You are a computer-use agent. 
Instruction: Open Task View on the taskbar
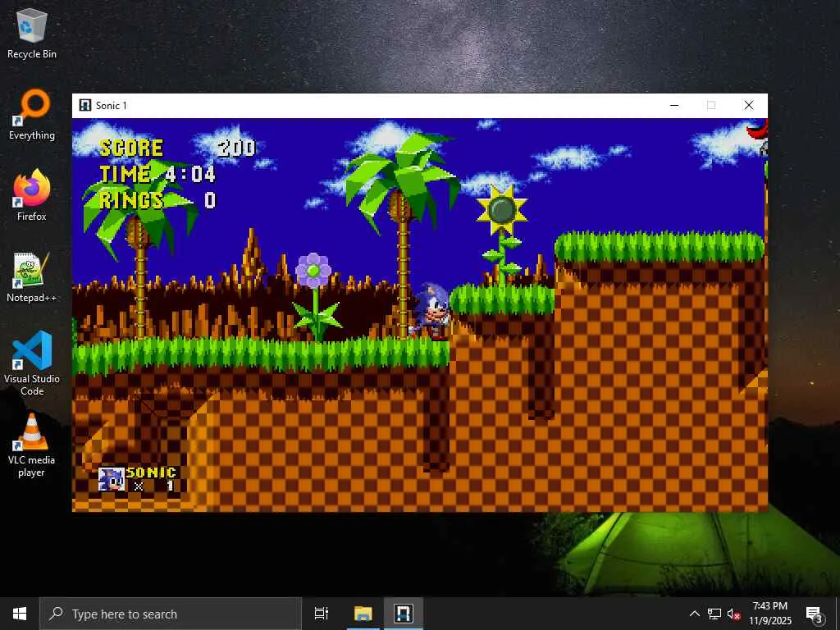pos(322,614)
